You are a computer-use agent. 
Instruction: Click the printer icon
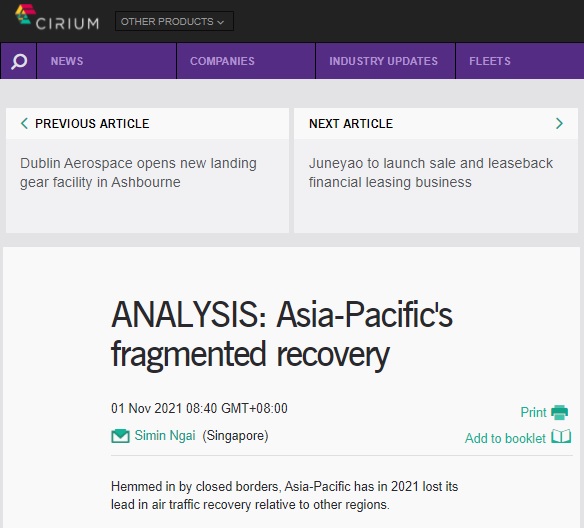point(559,412)
